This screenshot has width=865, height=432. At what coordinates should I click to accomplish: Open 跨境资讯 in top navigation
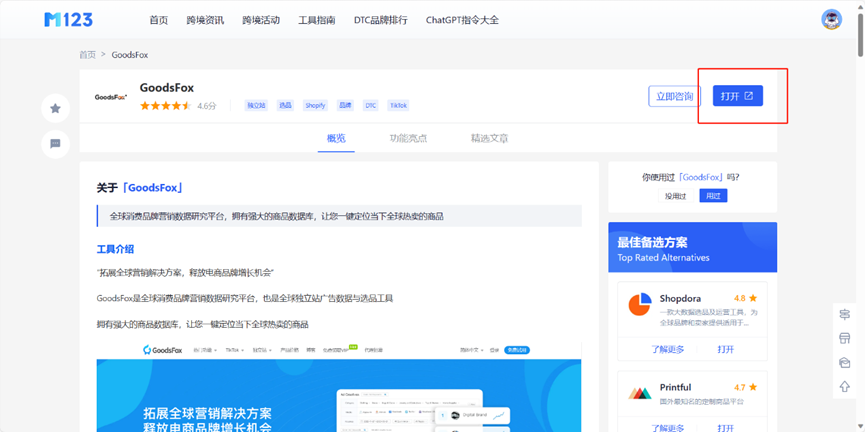click(x=205, y=20)
